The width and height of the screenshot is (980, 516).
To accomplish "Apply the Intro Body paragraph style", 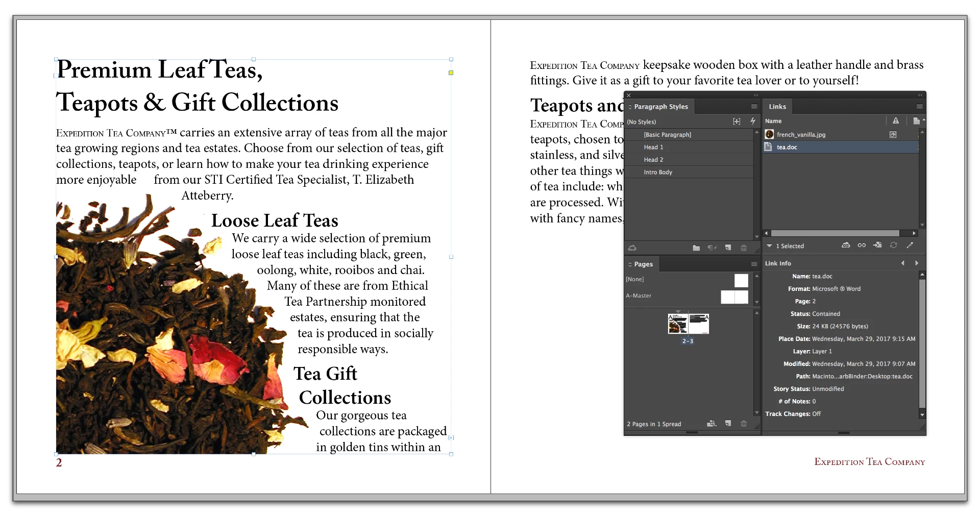I will tap(689, 172).
